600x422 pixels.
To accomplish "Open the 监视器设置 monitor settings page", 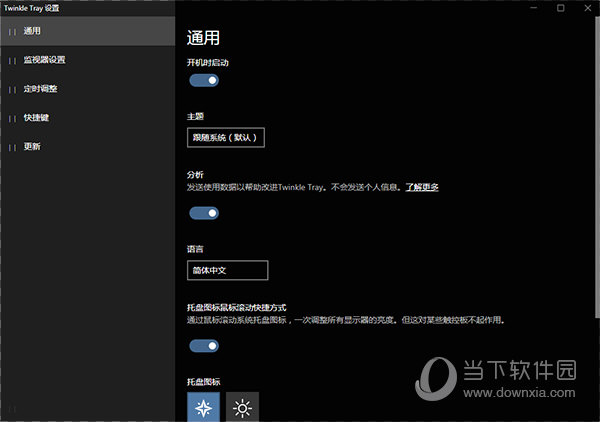I will coord(88,60).
